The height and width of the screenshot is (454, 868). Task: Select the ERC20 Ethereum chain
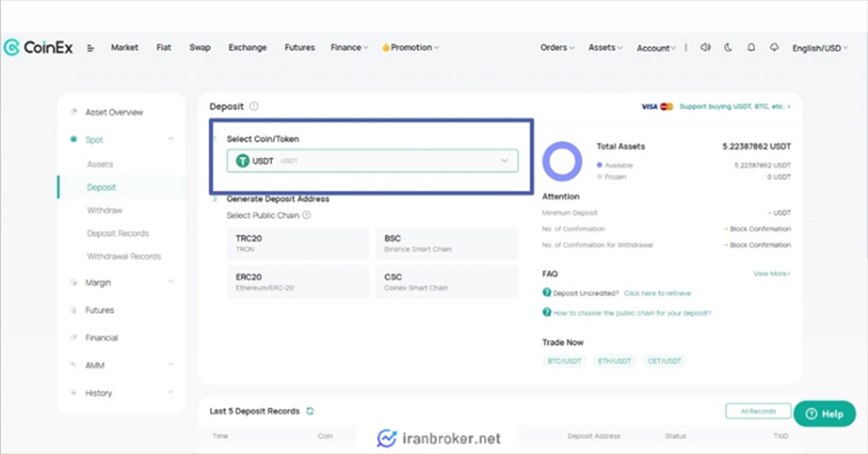point(298,282)
